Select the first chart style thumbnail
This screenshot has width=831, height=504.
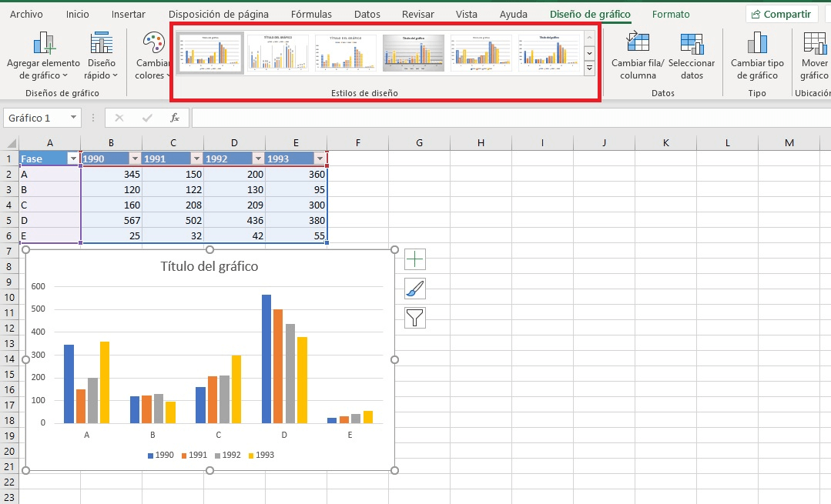coord(210,53)
